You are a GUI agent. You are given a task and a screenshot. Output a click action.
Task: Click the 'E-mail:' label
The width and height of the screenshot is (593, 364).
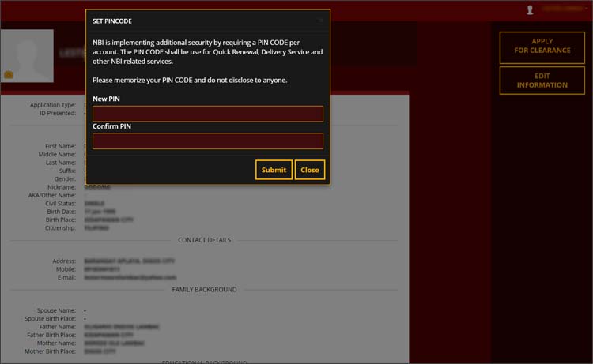click(66, 277)
